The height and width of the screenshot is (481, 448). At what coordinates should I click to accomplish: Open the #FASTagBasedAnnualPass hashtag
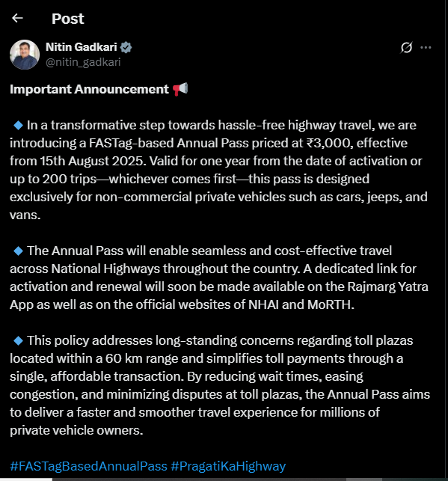point(88,466)
